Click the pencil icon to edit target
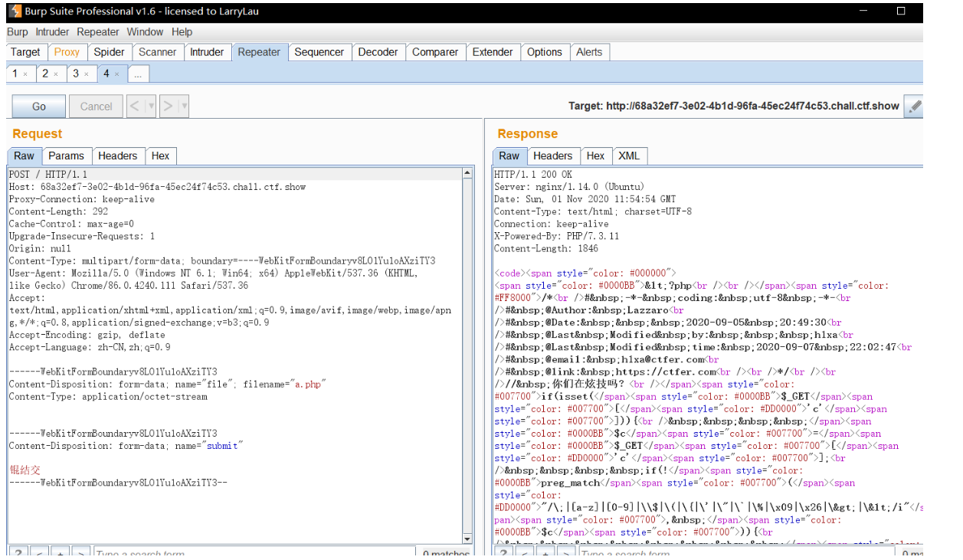The image size is (963, 560). pos(914,106)
